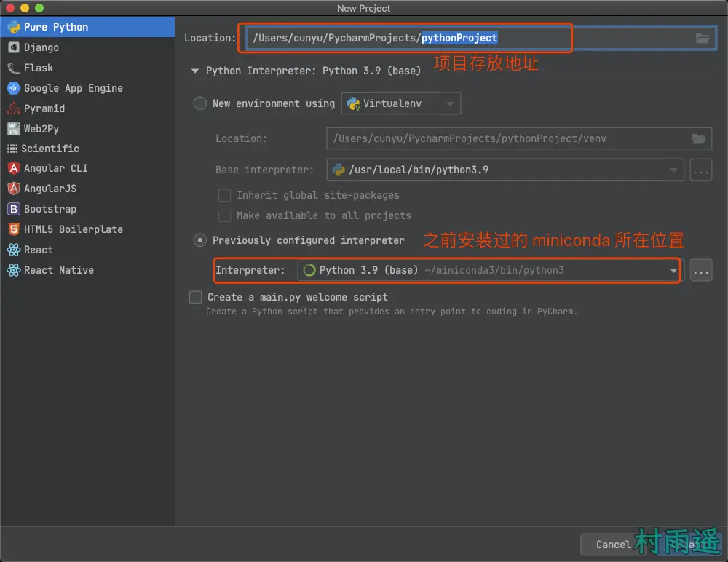Select the Django project type icon

13,47
